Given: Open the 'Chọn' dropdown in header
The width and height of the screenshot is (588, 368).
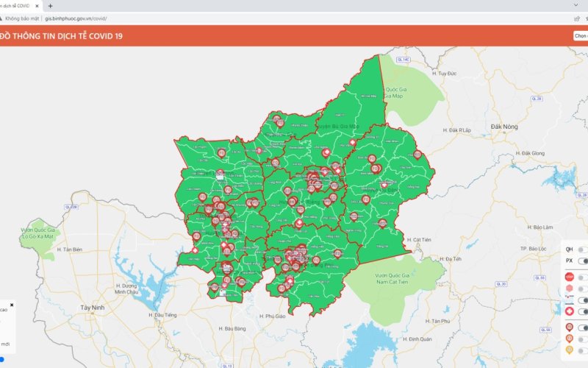Looking at the screenshot, I should coord(580,35).
